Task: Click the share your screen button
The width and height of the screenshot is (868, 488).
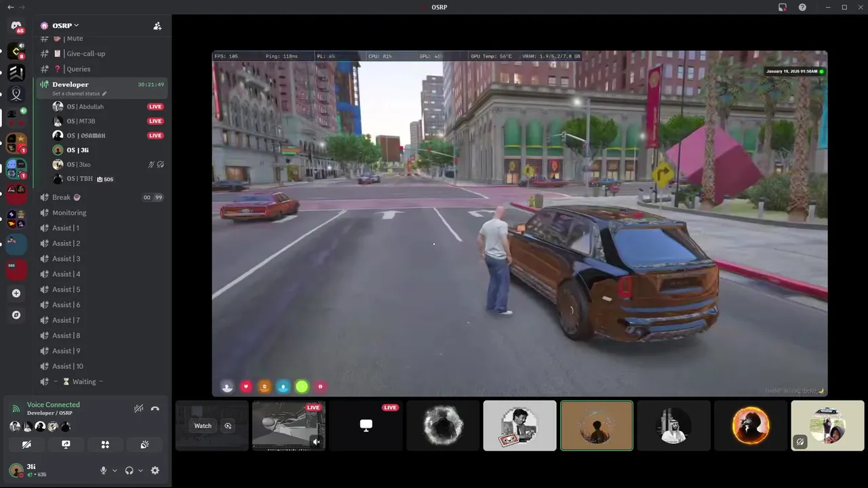Action: point(66,445)
